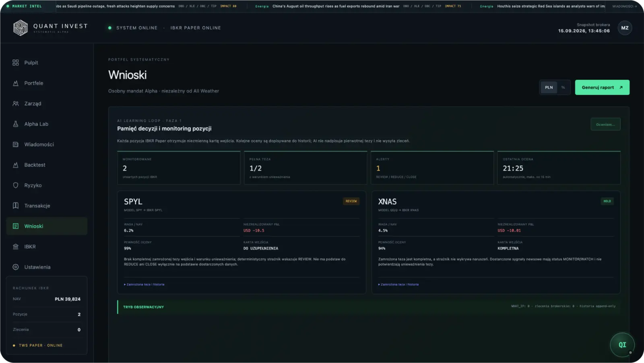Click the SPYL position title
This screenshot has height=363, width=644.
pos(133,201)
